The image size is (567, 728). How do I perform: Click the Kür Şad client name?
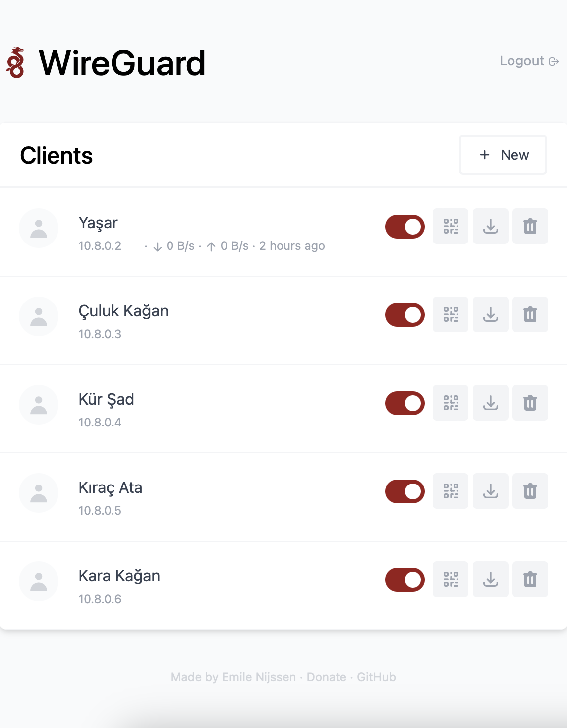107,399
